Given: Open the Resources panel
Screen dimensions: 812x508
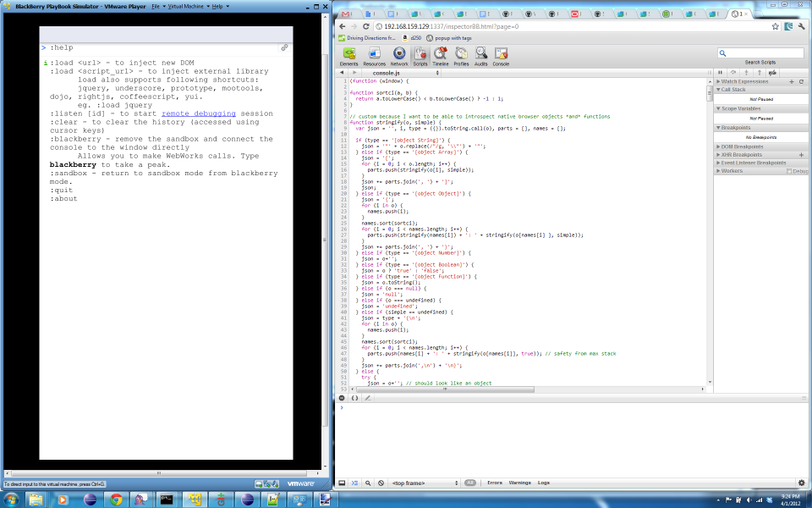Looking at the screenshot, I should [x=374, y=56].
